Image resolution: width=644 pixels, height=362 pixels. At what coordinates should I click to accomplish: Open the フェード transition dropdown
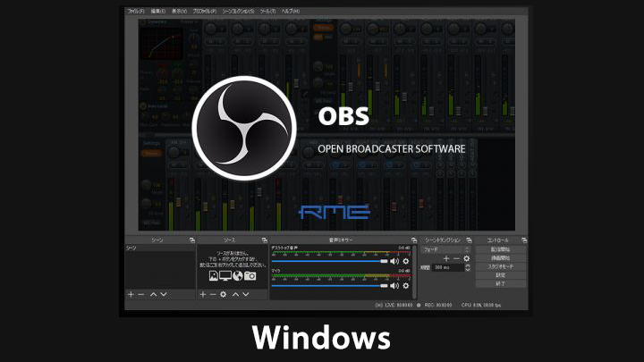click(x=445, y=249)
